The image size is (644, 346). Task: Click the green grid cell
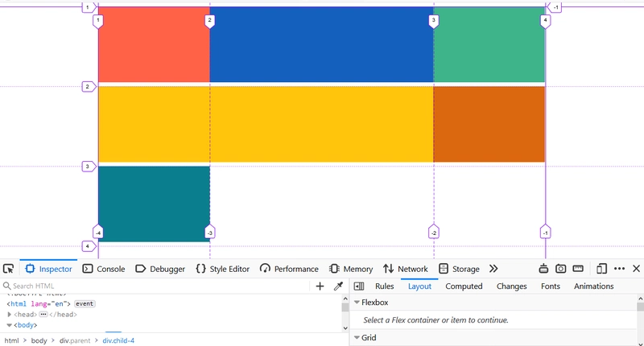(489, 44)
